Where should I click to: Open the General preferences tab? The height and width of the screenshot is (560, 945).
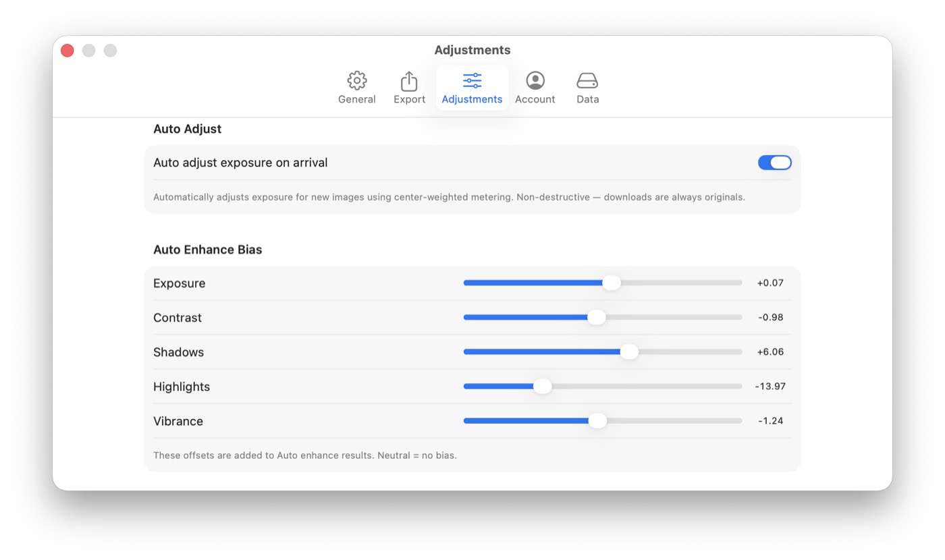point(356,88)
